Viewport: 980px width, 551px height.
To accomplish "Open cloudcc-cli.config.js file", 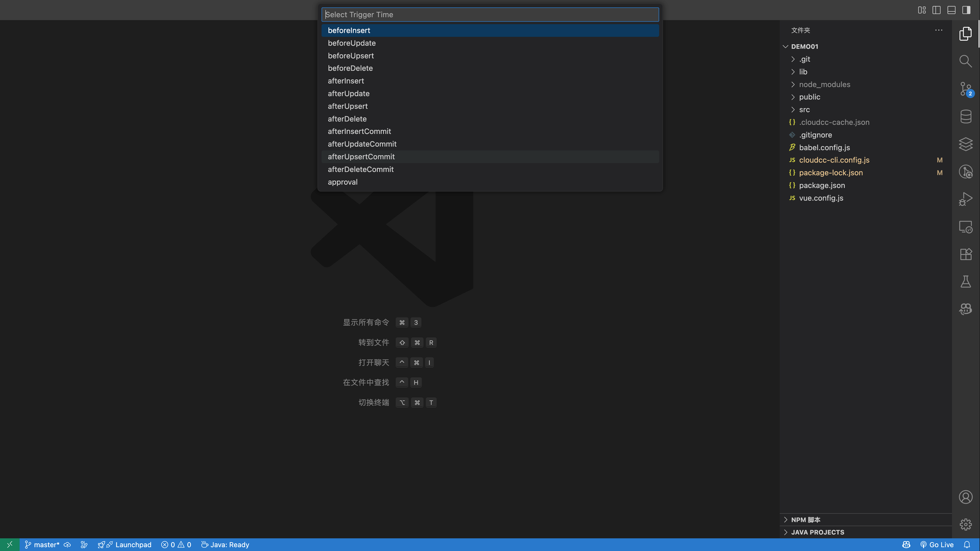I will pos(834,160).
